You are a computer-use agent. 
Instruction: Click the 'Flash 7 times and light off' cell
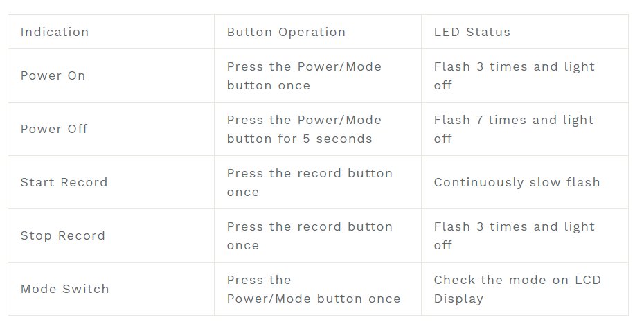click(514, 130)
